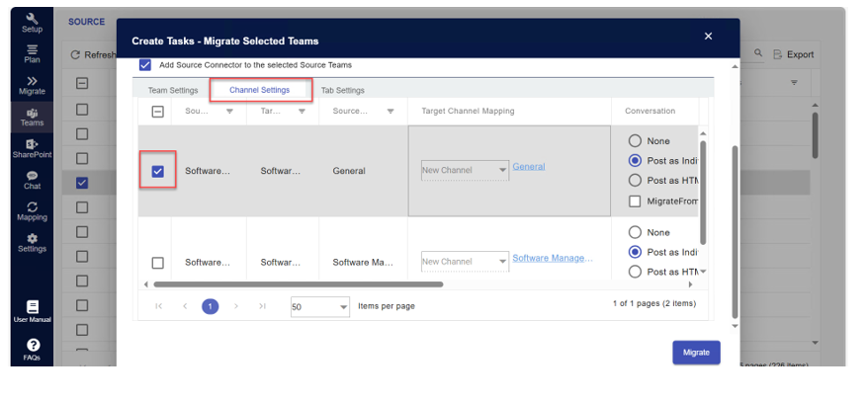Select Post as HTML for General channel
Viewport: 868px width, 402px height.
point(635,181)
